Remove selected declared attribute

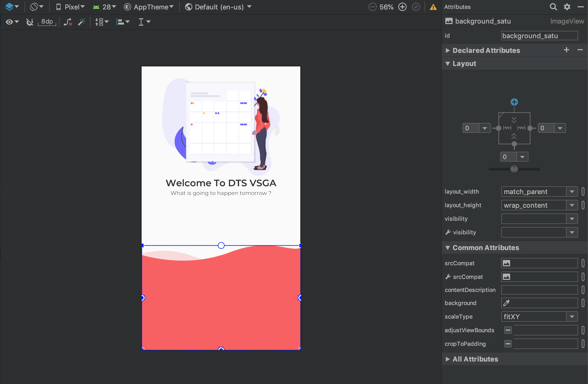[x=580, y=50]
